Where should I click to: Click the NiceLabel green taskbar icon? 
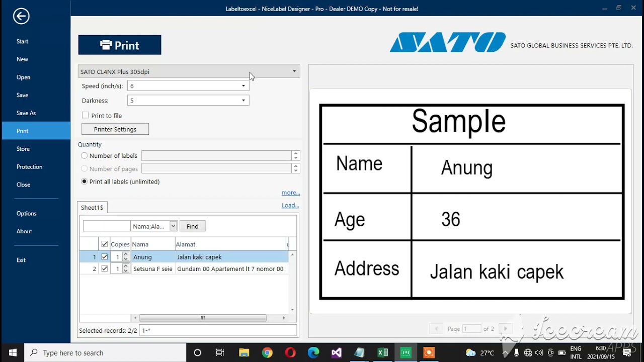click(406, 352)
